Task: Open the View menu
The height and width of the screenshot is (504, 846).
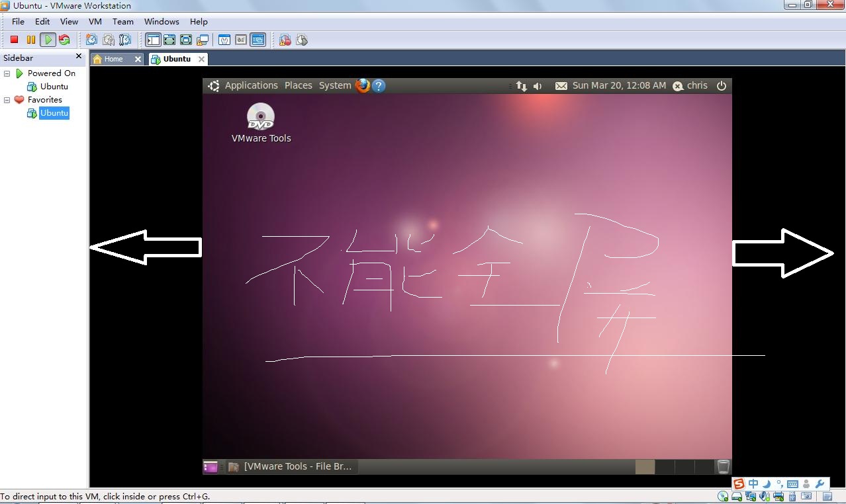Action: [69, 21]
